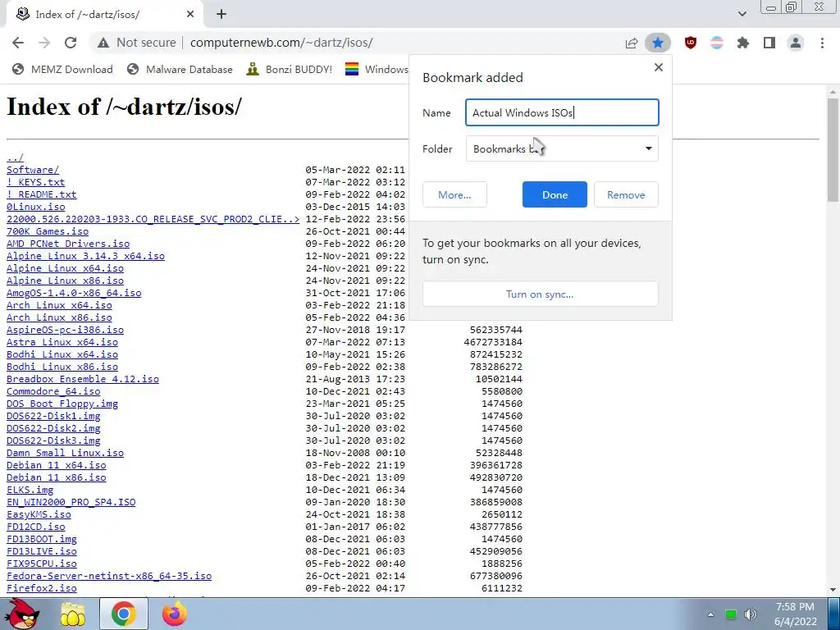The height and width of the screenshot is (630, 840).
Task: Confirm the bookmark with Done
Action: pyautogui.click(x=555, y=194)
